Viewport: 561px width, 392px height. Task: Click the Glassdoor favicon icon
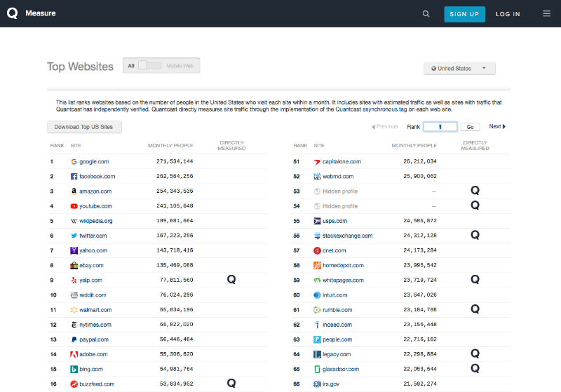(317, 369)
